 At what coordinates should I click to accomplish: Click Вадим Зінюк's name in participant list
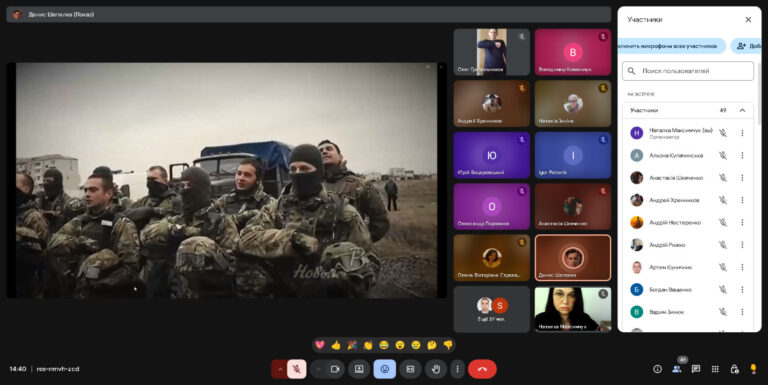point(667,312)
